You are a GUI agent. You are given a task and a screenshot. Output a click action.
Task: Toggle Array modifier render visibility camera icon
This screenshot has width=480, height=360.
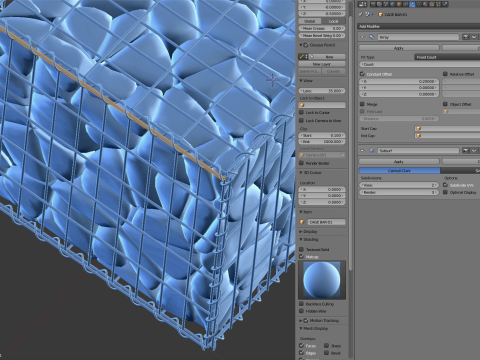(x=466, y=37)
